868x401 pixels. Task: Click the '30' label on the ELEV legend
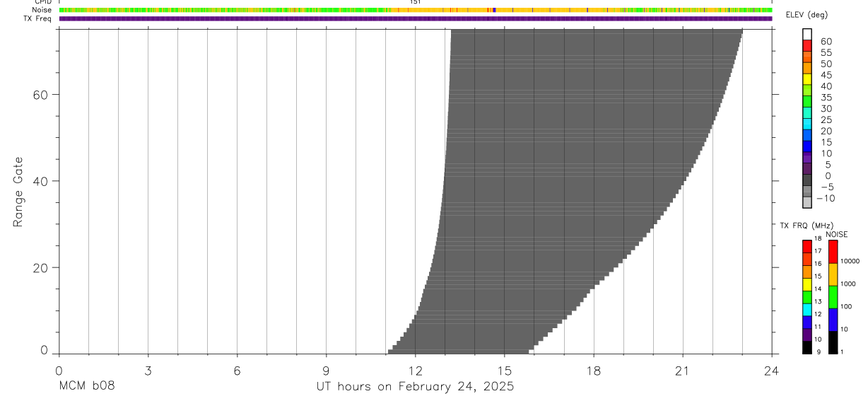(x=826, y=108)
